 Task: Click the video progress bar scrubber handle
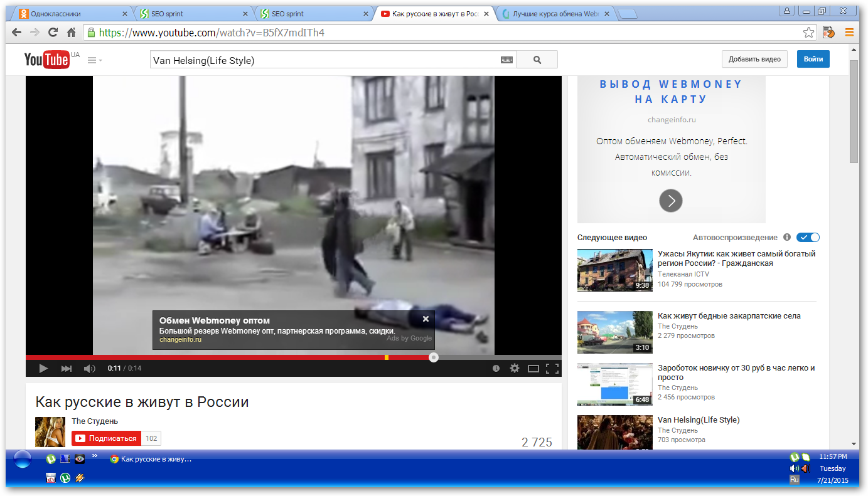point(433,357)
